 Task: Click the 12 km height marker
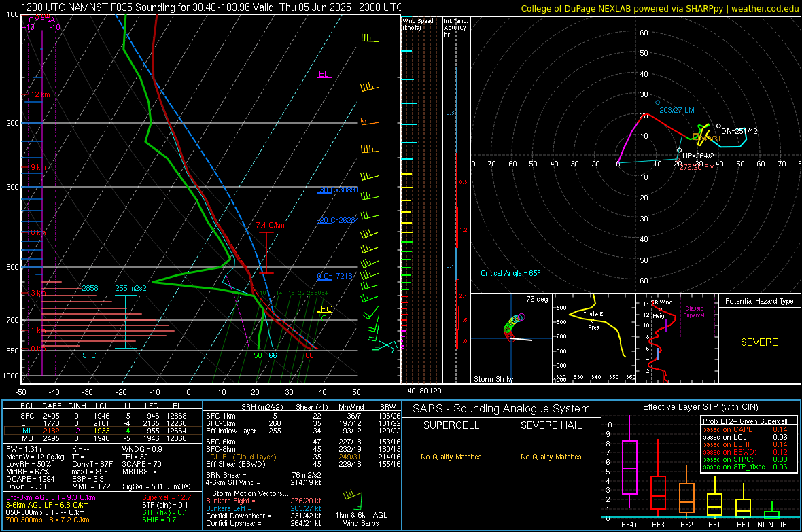[40, 94]
